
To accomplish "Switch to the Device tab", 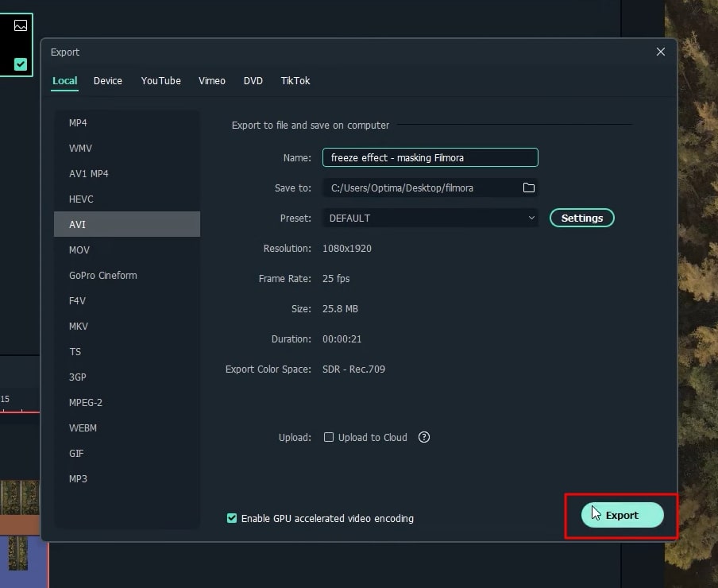I will [107, 81].
